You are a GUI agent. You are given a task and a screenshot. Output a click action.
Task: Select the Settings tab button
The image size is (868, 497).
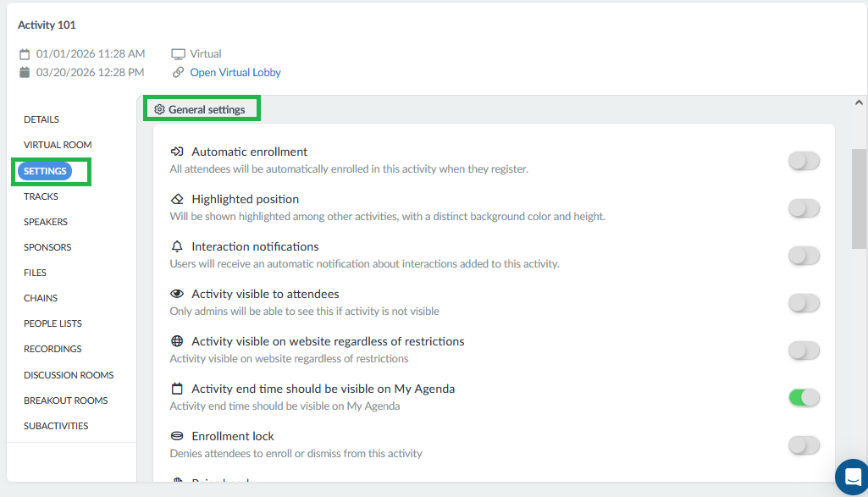[45, 171]
